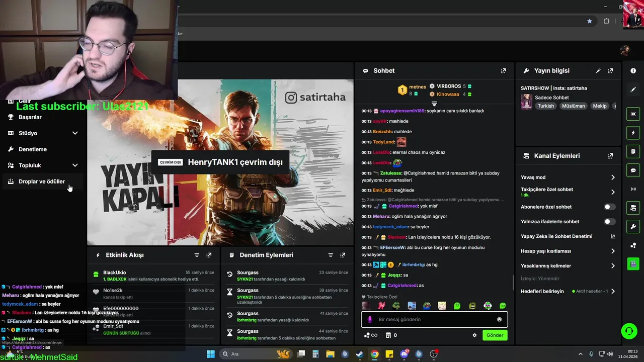
Task: Toggle Yalnızca ifadelerle sohbet switch
Action: point(609,222)
